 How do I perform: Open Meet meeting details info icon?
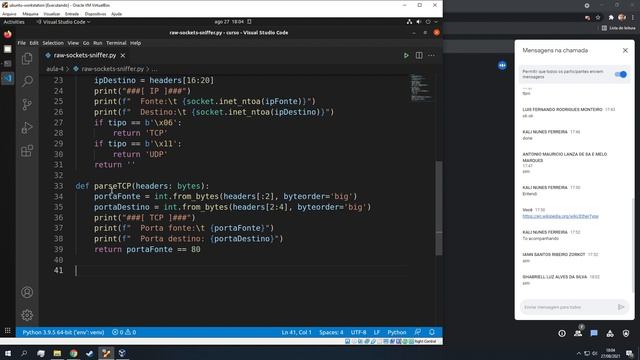562,333
